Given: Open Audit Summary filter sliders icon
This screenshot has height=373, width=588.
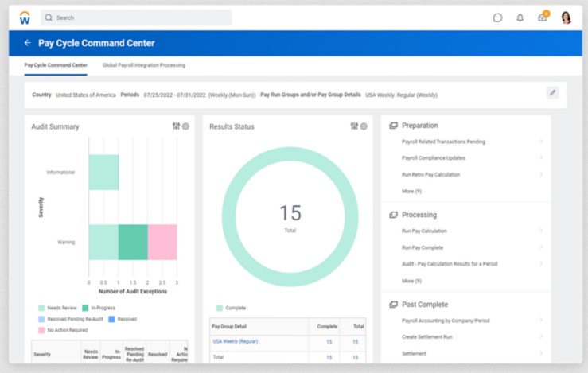Looking at the screenshot, I should (176, 126).
